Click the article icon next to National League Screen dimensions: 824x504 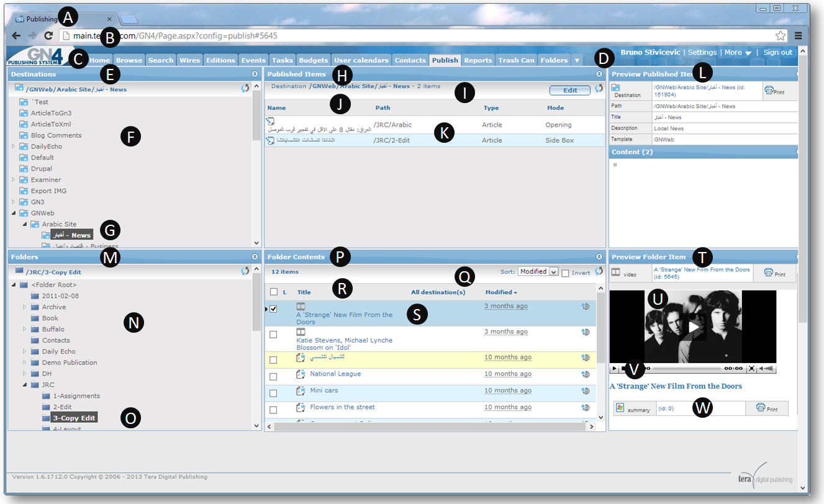click(301, 374)
